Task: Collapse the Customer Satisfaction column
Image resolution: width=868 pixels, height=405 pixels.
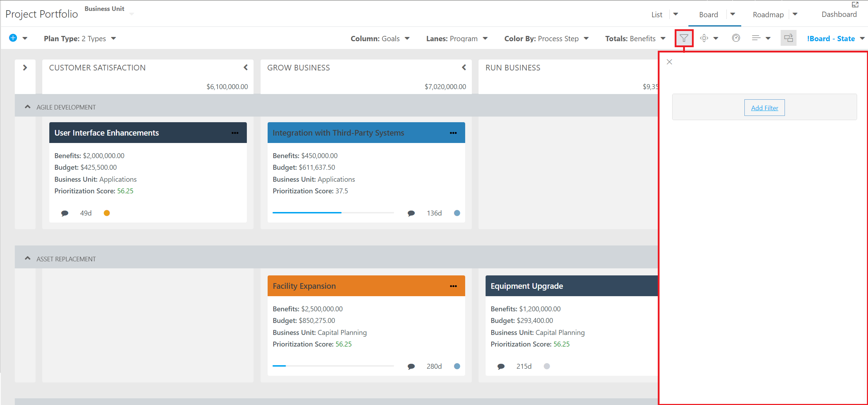Action: pyautogui.click(x=246, y=67)
